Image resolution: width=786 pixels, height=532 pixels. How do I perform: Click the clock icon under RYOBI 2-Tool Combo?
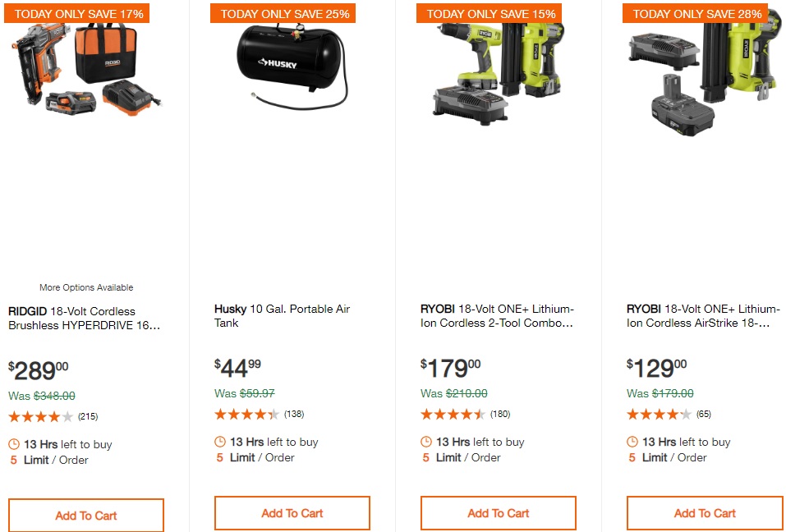coord(426,442)
